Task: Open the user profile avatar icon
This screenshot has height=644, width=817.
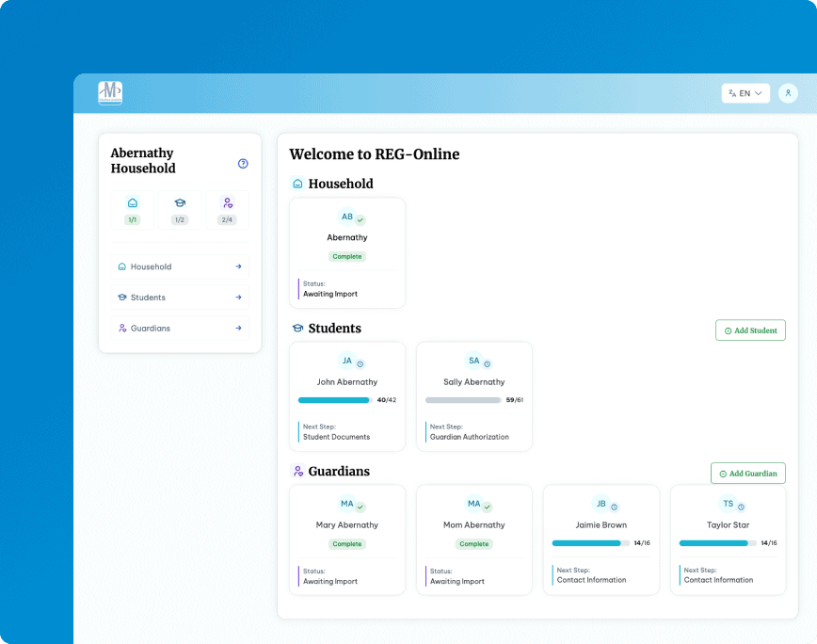Action: pyautogui.click(x=788, y=92)
